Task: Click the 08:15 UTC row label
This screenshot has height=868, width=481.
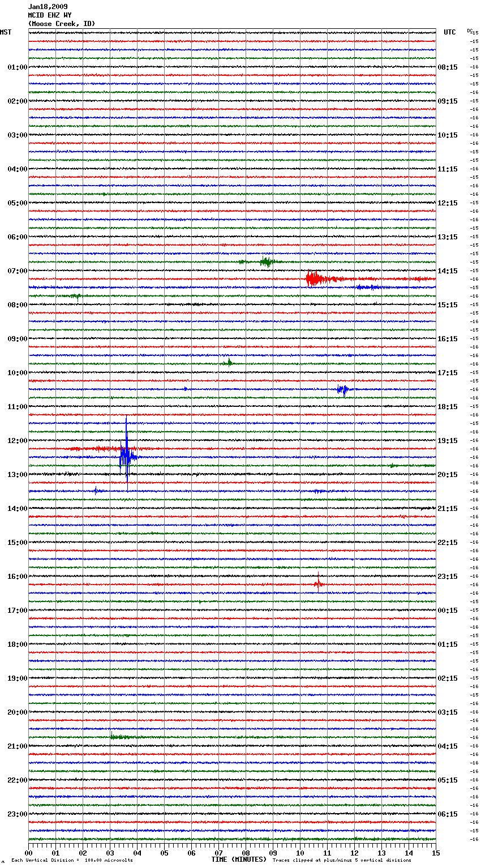Action: coord(448,67)
